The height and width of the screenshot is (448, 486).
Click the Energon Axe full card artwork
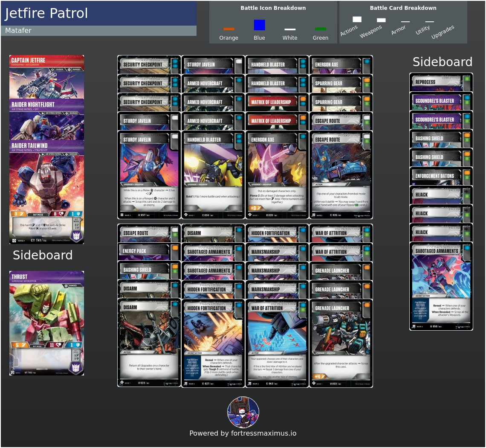[277, 163]
